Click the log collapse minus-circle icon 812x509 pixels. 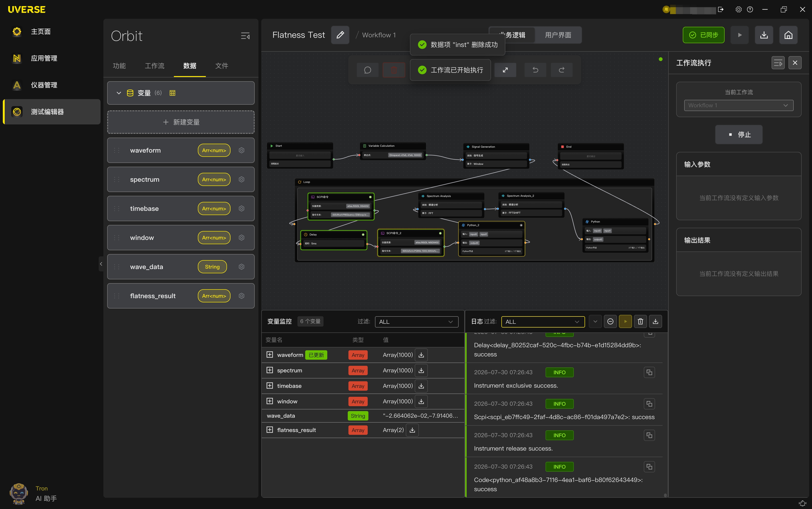coord(610,322)
